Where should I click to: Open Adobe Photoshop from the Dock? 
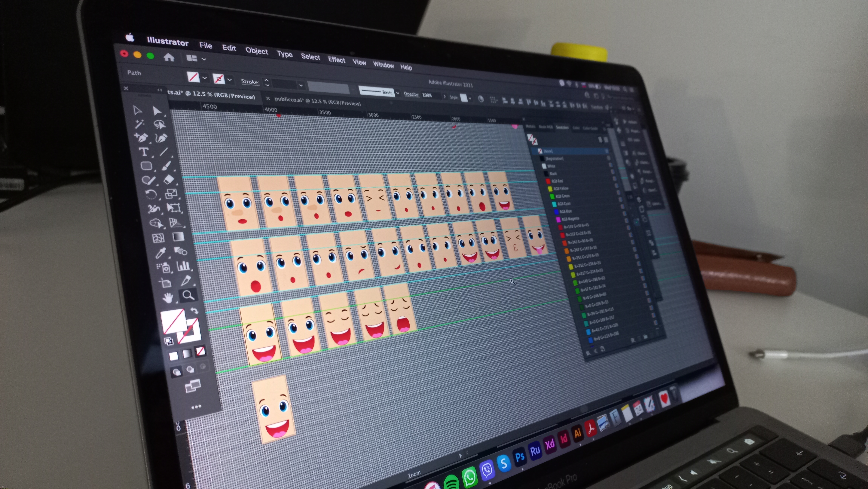point(520,457)
